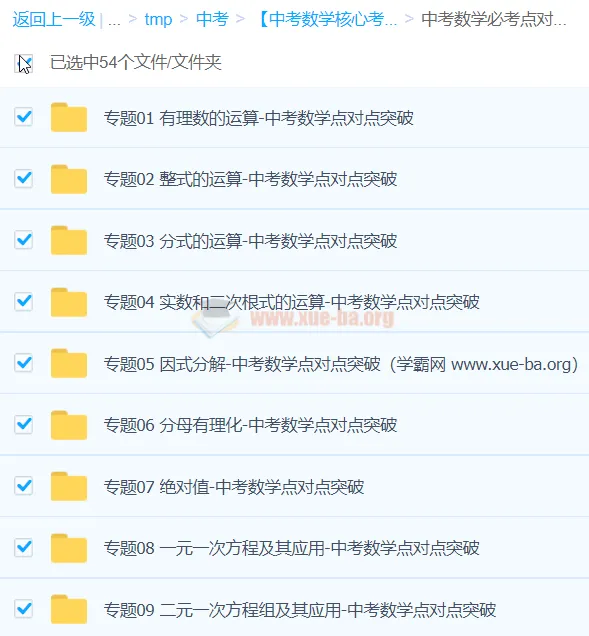Image resolution: width=589 pixels, height=636 pixels.
Task: Uncheck the 专题08 一元一次方程 checkbox
Action: click(24, 547)
